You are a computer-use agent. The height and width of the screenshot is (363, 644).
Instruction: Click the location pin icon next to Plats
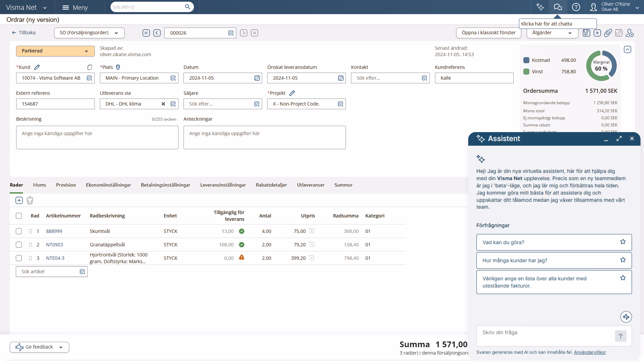click(x=118, y=67)
